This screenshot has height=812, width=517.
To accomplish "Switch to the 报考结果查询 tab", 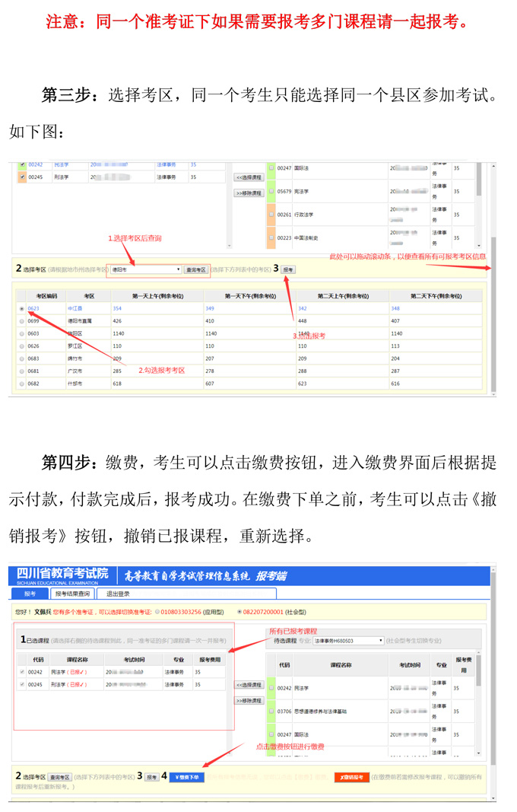I will click(72, 594).
